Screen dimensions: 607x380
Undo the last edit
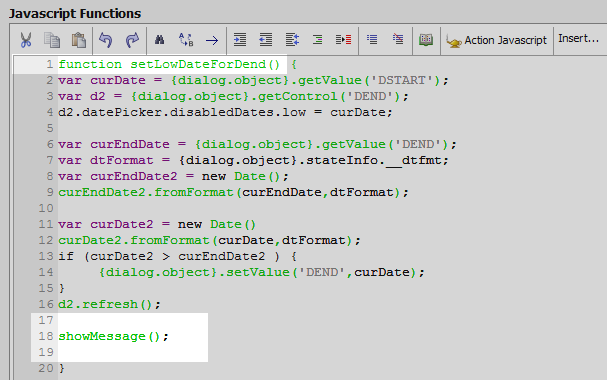tap(105, 40)
